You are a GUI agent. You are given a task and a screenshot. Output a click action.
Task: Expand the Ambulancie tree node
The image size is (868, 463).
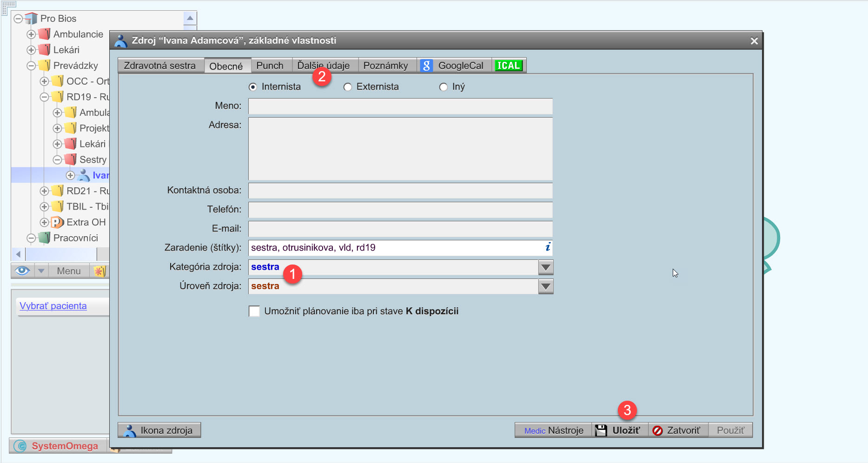31,34
